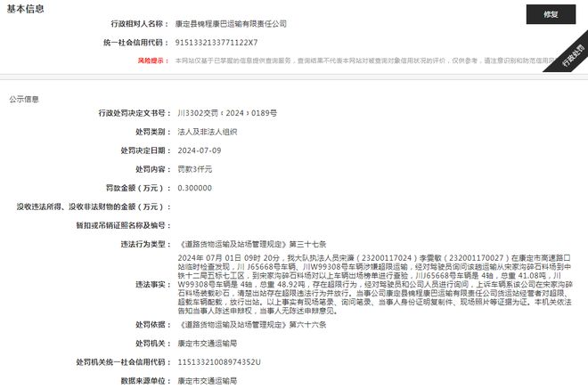Screen dimensions: 588x389
Task: Click the 违法事实 description paragraph
Action: click(x=374, y=284)
